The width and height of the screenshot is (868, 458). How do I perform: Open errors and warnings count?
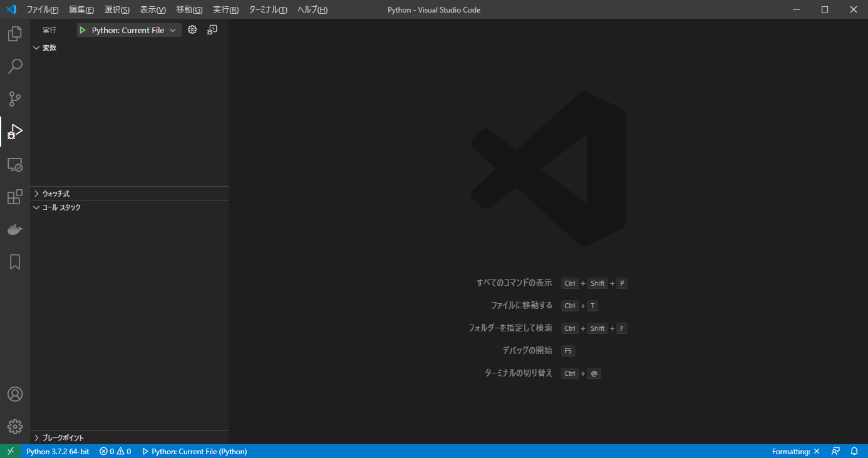115,451
